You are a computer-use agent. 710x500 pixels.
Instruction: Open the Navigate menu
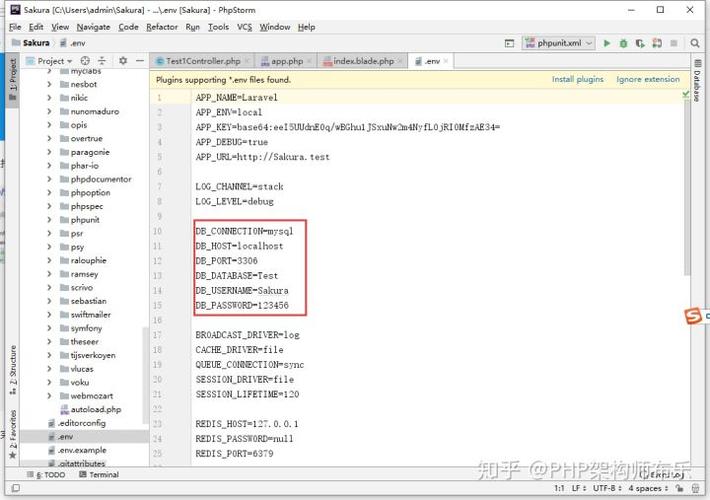coord(93,27)
